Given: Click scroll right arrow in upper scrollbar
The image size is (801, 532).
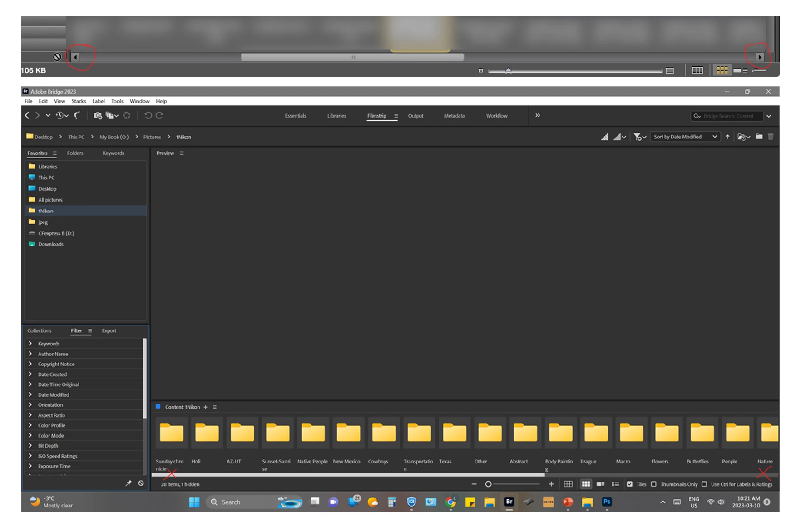Looking at the screenshot, I should [760, 57].
